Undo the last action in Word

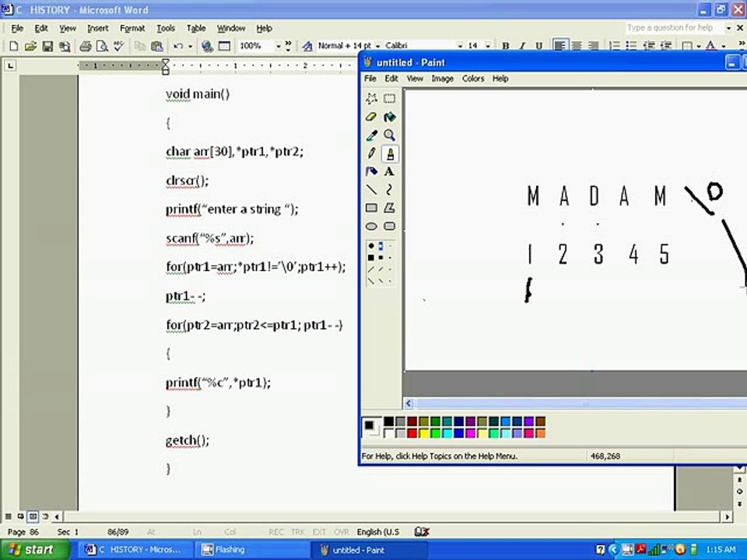(x=178, y=46)
